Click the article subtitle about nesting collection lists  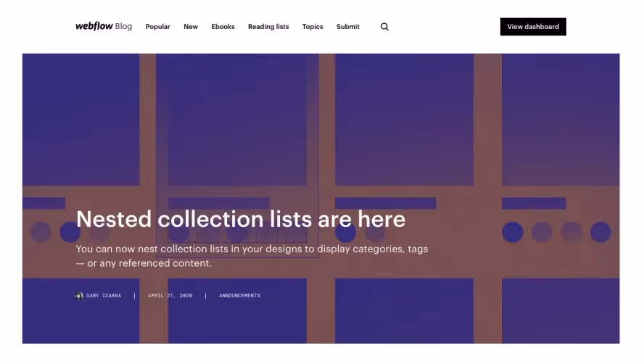pyautogui.click(x=252, y=256)
